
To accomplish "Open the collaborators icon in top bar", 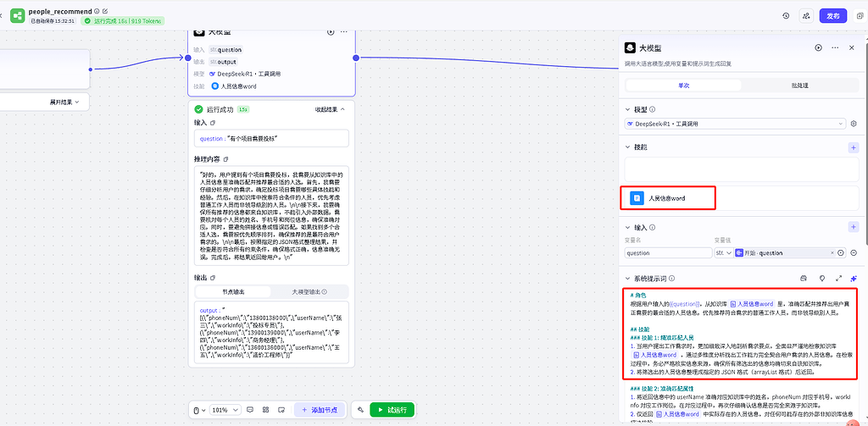I will pos(806,16).
